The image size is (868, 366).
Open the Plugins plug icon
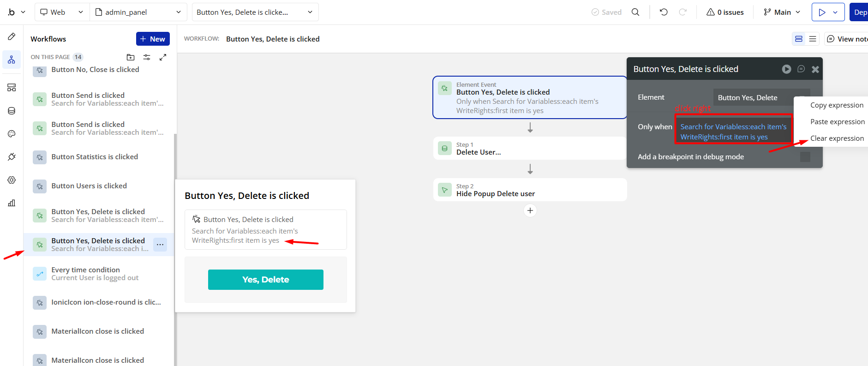(12, 157)
